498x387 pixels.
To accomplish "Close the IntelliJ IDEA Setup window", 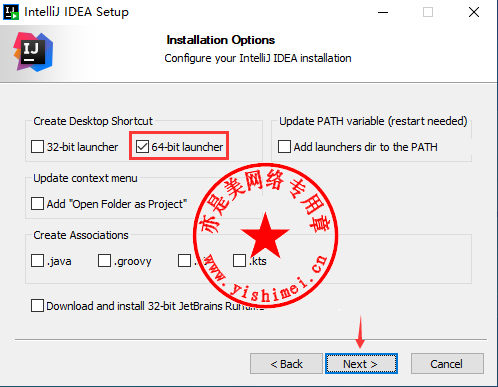I will click(x=474, y=12).
